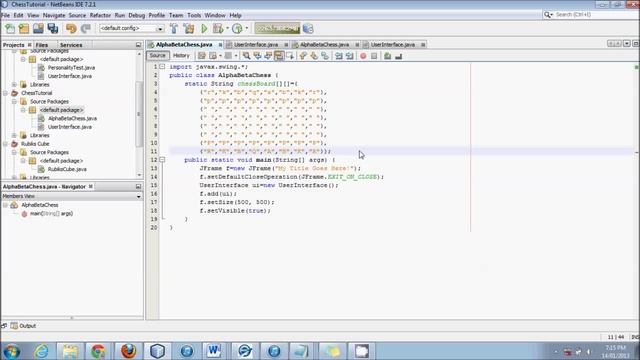The width and height of the screenshot is (640, 360).
Task: Click the Profile Project toolbar icon
Action: coord(237,29)
